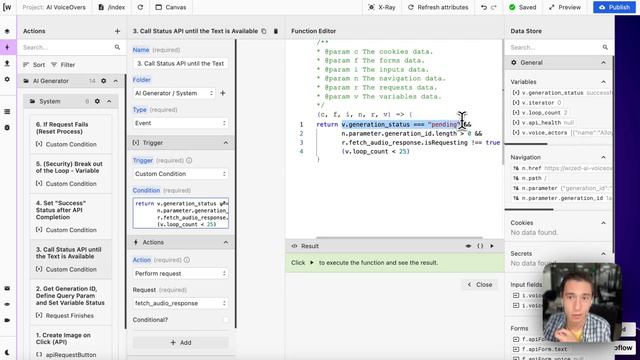Screen dimensions: 640x360
Task: Click the Condition code box
Action: pos(180,213)
